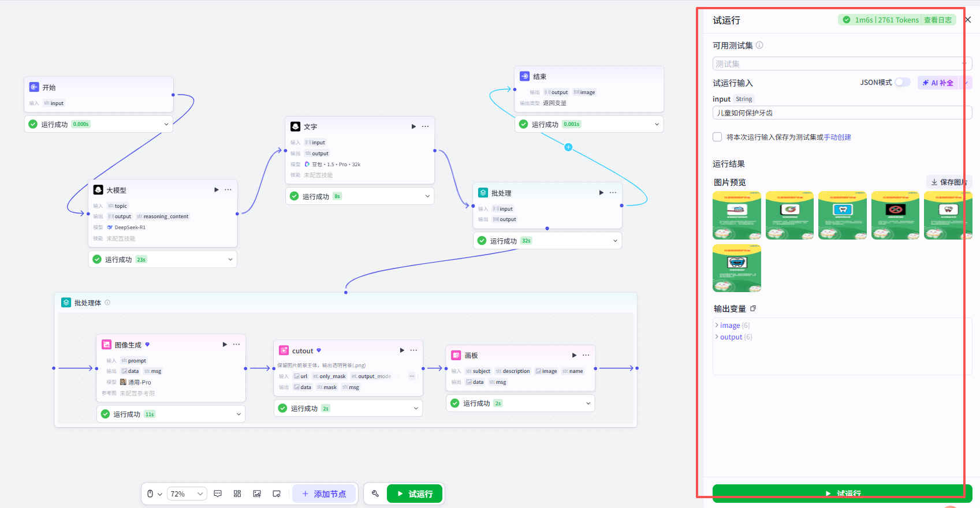Screen dimensions: 980x508
Task: Click the wrench debug icon
Action: 375,494
